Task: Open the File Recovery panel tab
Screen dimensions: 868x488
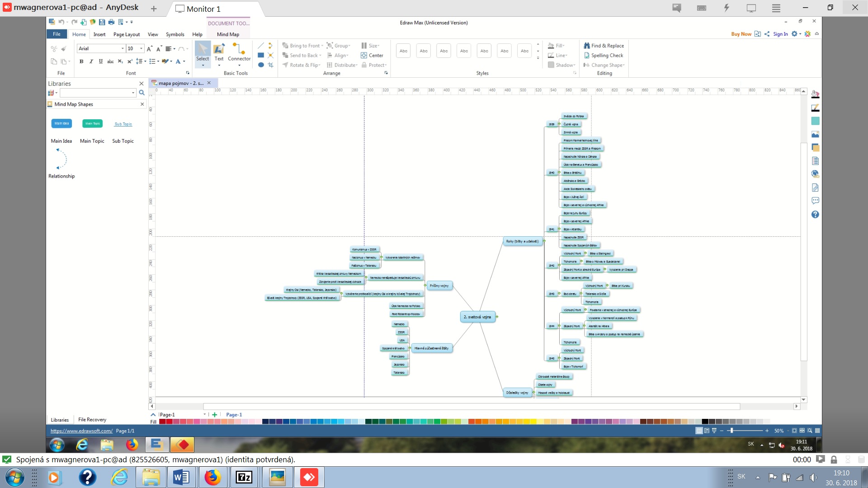Action: pyautogui.click(x=92, y=420)
